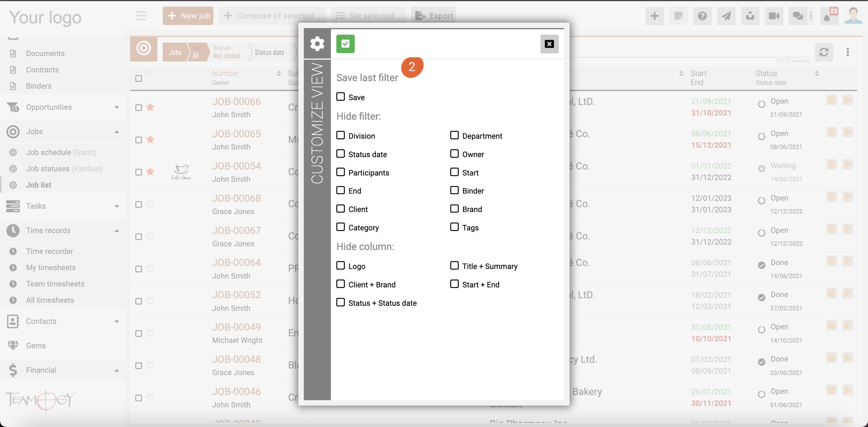
Task: Open Job schedule (Gantt)
Action: [61, 152]
